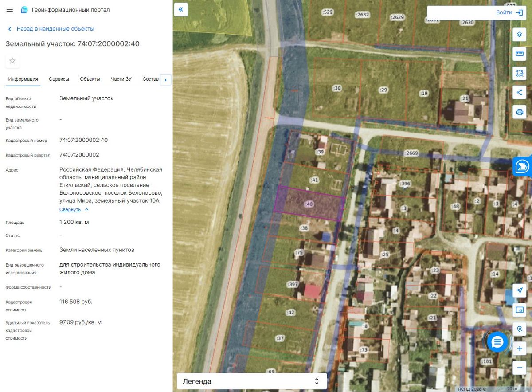Screen dimensions: 532x392
Task: Share the current map view
Action: [x=520, y=92]
